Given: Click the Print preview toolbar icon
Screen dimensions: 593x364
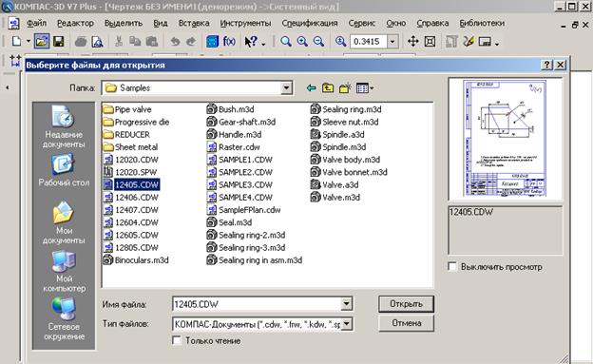Looking at the screenshot, I should click(x=97, y=42).
